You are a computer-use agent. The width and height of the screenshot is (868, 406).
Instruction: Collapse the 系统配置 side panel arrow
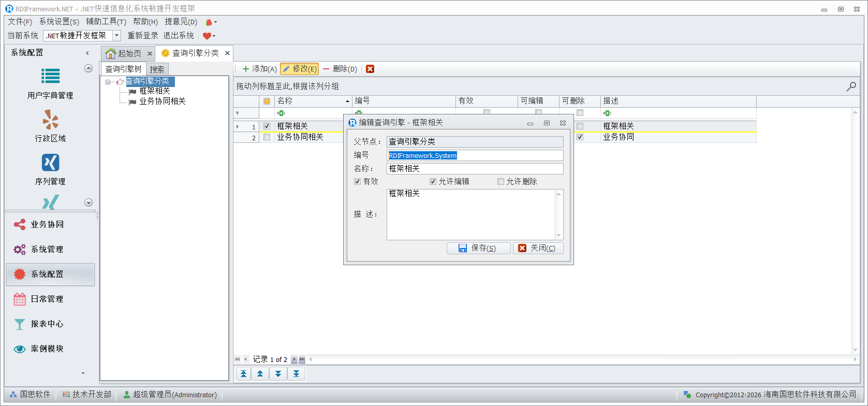click(87, 53)
